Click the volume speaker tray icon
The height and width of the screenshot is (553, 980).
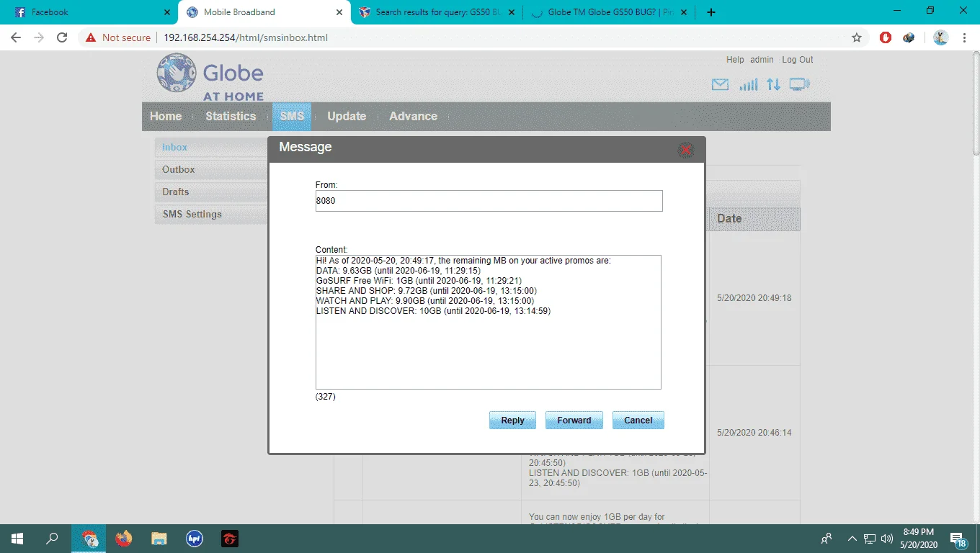coord(887,539)
